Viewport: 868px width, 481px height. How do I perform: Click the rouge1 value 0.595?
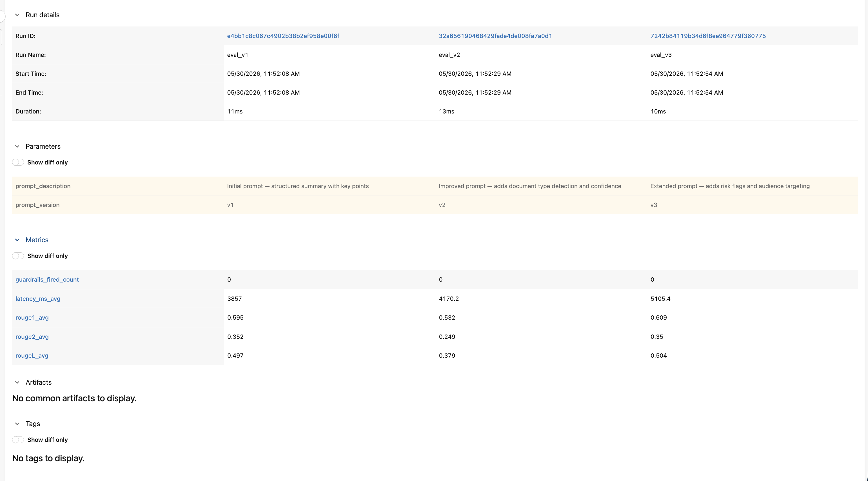tap(235, 318)
